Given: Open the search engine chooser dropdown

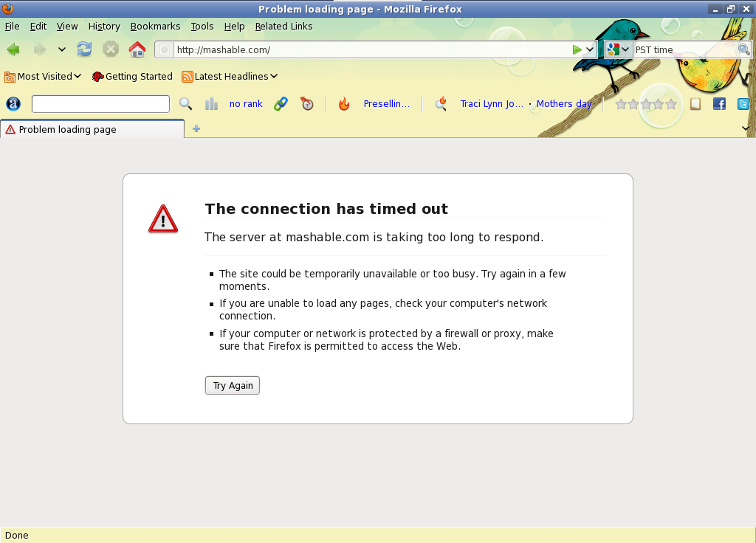Looking at the screenshot, I should tap(618, 49).
